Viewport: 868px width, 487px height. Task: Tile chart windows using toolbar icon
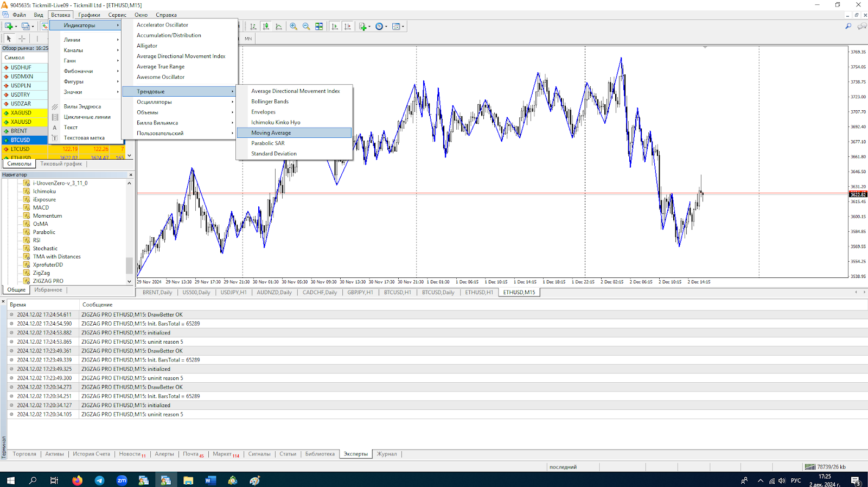[x=319, y=26]
